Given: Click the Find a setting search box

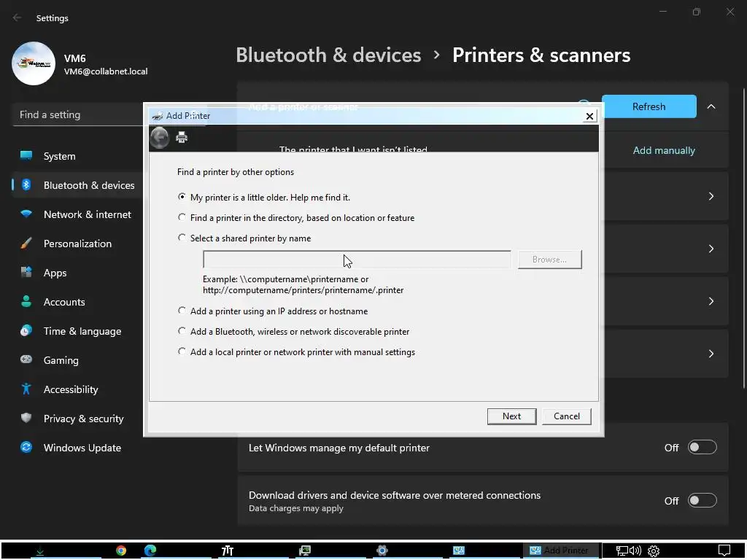Looking at the screenshot, I should 79,114.
